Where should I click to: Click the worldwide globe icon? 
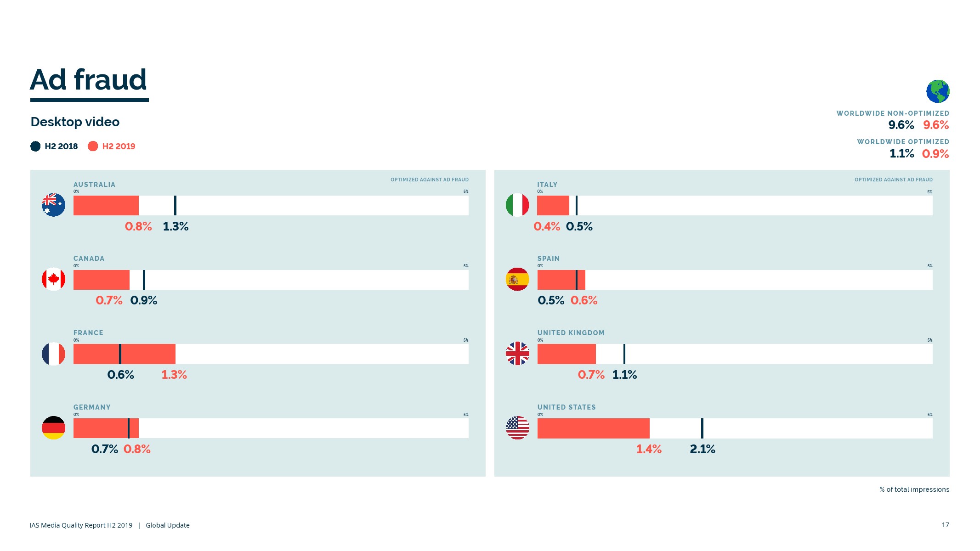pos(938,91)
